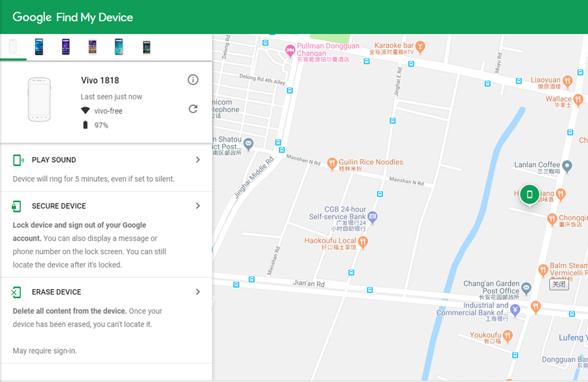Image resolution: width=588 pixels, height=382 pixels.
Task: Refresh the device location
Action: [193, 109]
